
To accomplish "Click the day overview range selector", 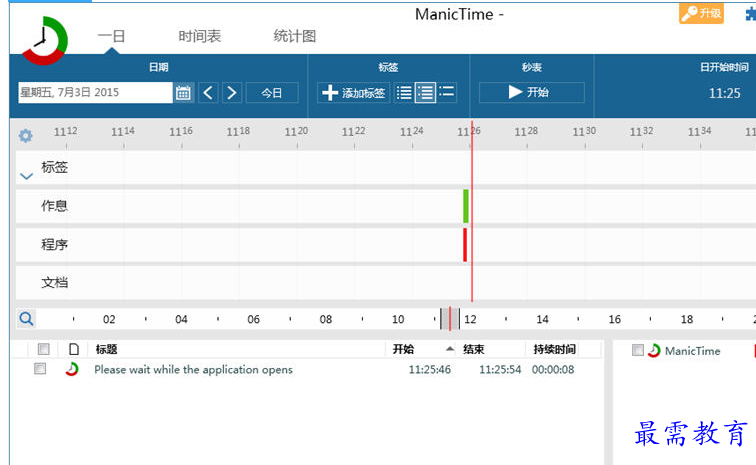I will click(450, 319).
